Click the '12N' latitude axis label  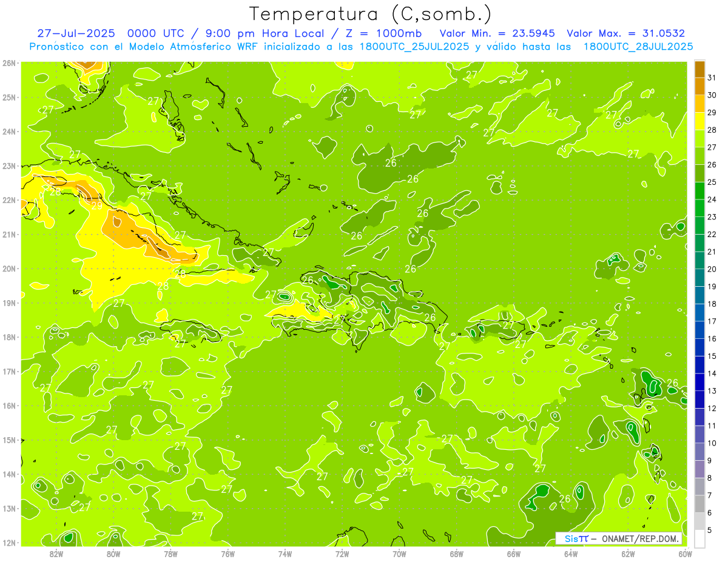click(10, 543)
